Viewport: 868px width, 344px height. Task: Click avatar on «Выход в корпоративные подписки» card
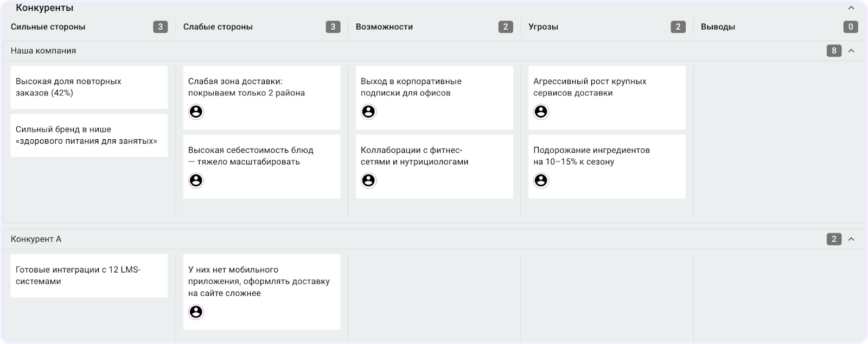tap(368, 112)
